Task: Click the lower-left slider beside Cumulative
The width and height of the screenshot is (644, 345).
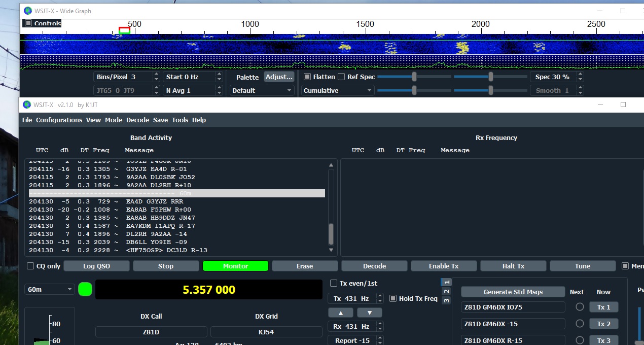Action: (x=414, y=90)
